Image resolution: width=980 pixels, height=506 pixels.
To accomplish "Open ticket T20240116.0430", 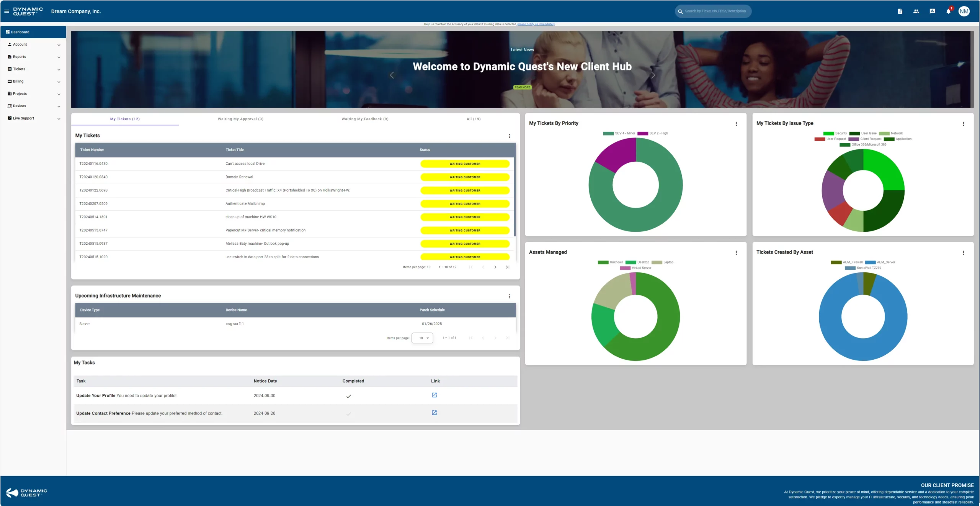I will [x=93, y=164].
